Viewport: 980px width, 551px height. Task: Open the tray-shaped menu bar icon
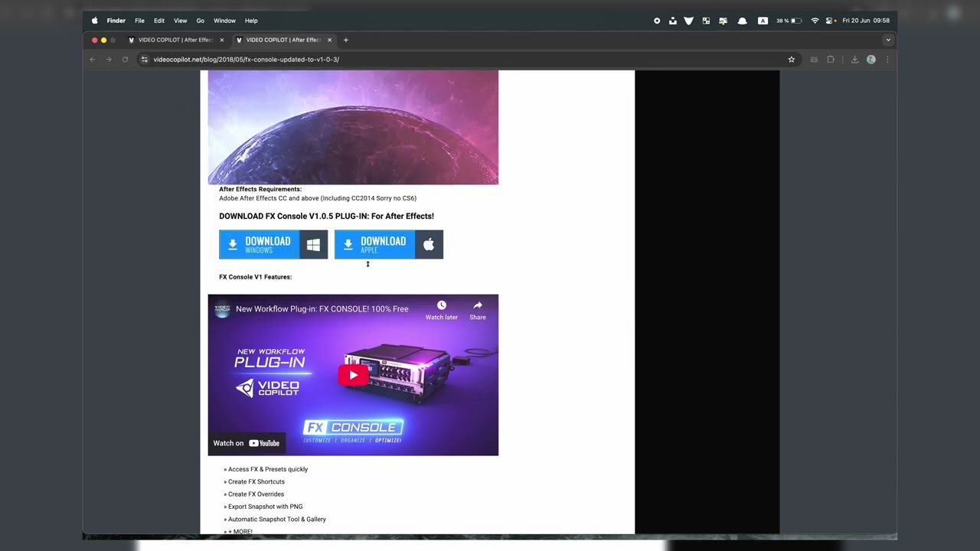coord(673,21)
